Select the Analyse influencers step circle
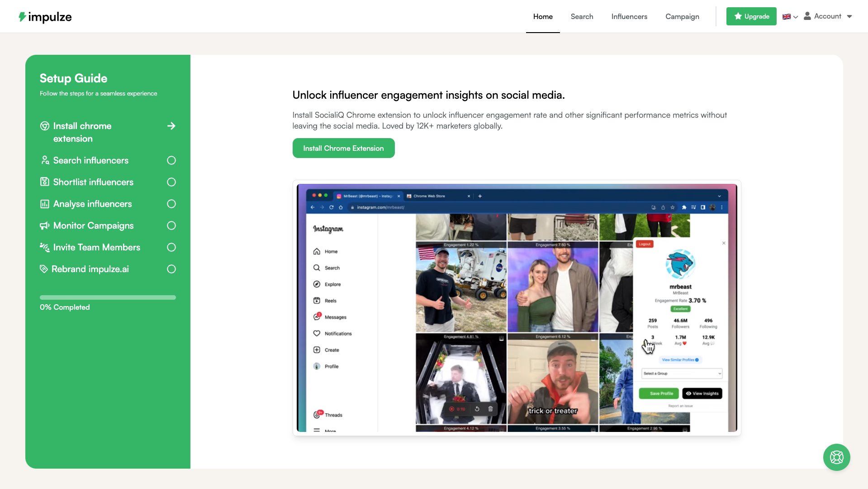Viewport: 868px width, 489px height. click(171, 204)
